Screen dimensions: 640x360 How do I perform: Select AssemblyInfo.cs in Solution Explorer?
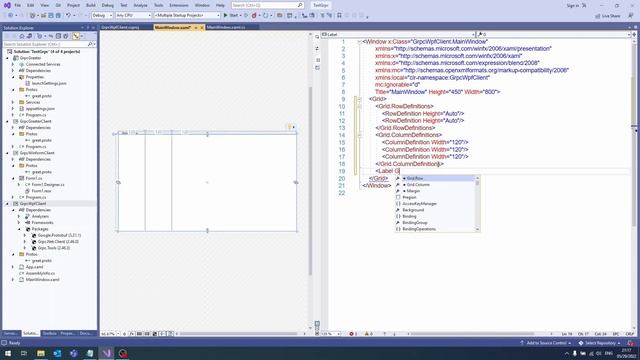(40, 273)
